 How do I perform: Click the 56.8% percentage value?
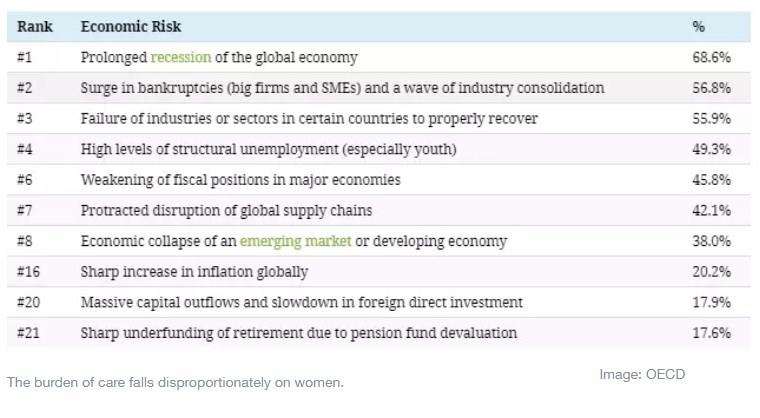pyautogui.click(x=711, y=88)
